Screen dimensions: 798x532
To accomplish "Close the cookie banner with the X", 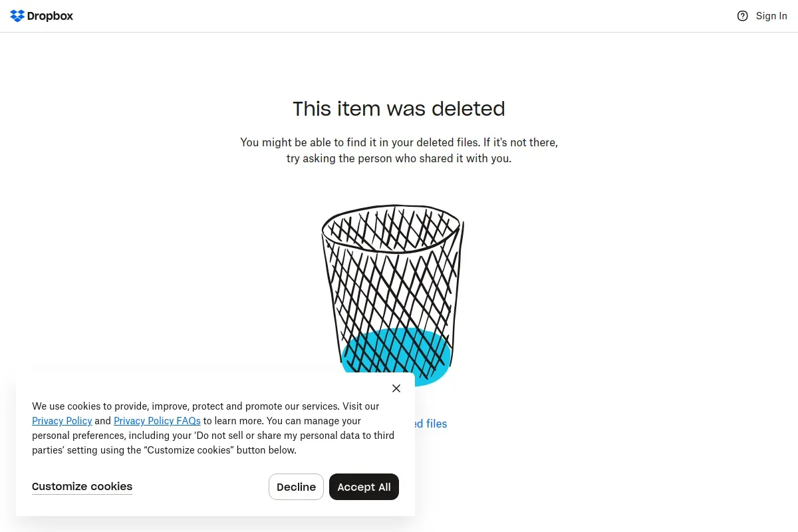I will (x=396, y=388).
